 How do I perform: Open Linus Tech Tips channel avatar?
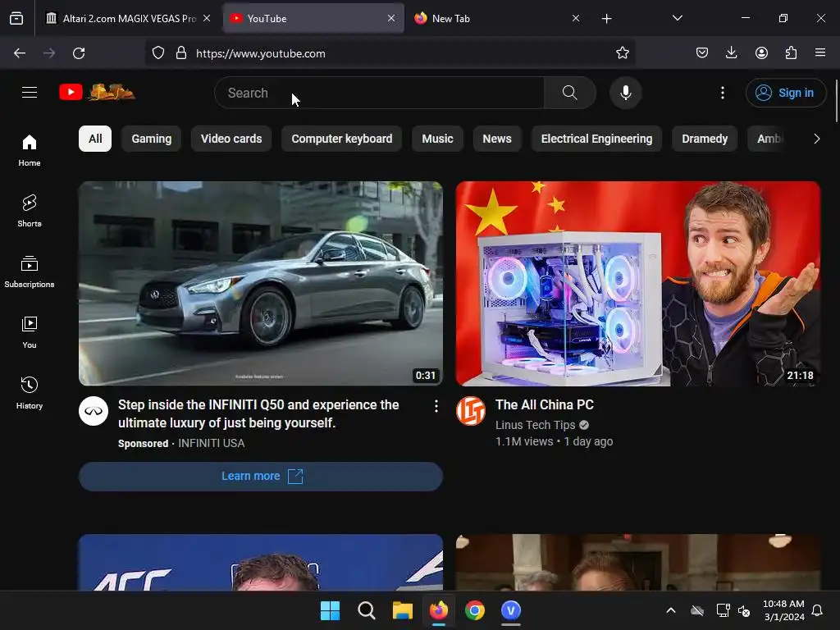click(470, 411)
